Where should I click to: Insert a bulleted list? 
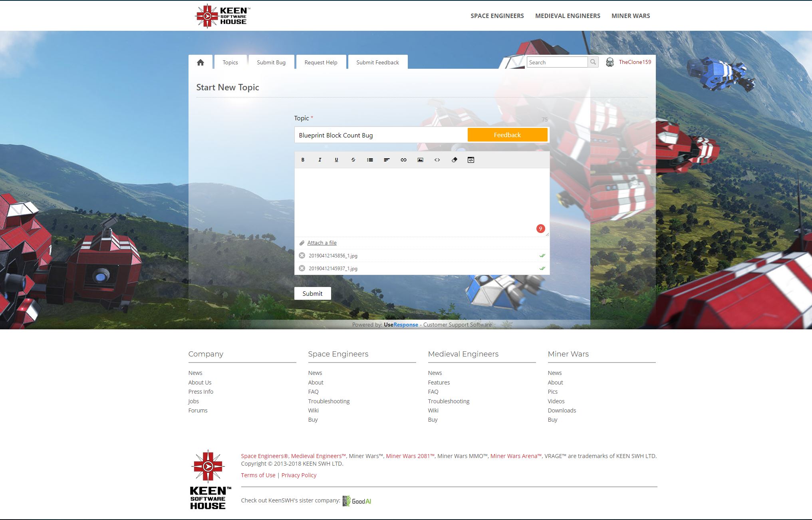370,160
